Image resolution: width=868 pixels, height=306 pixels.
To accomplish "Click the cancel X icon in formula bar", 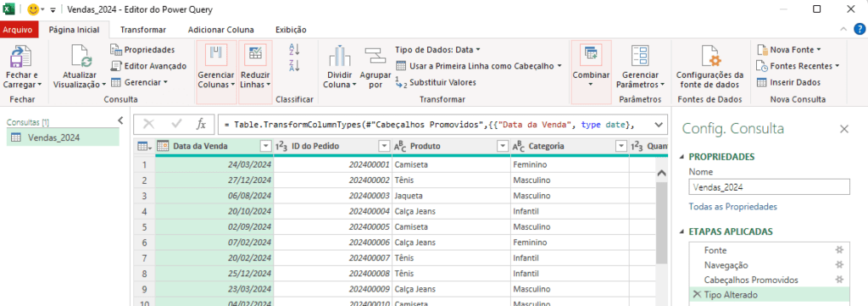I will [149, 125].
